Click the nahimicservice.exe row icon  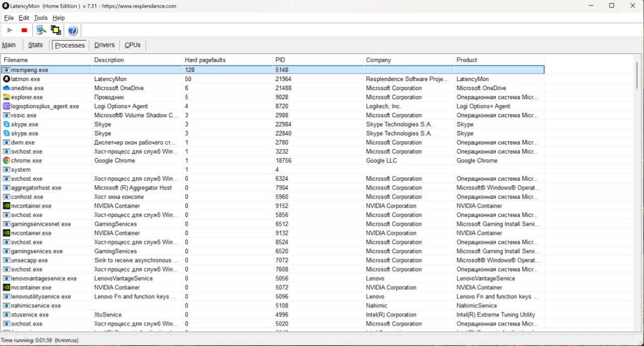point(7,306)
